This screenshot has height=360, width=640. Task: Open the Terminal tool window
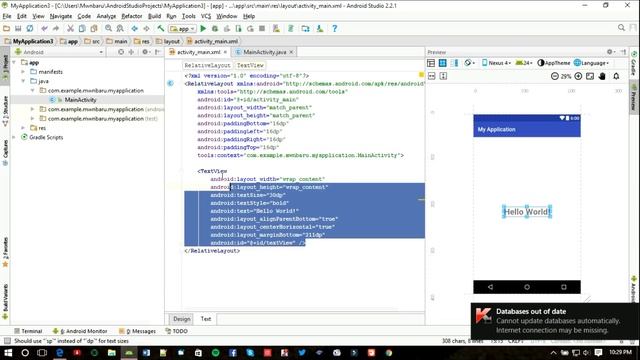pos(28,331)
